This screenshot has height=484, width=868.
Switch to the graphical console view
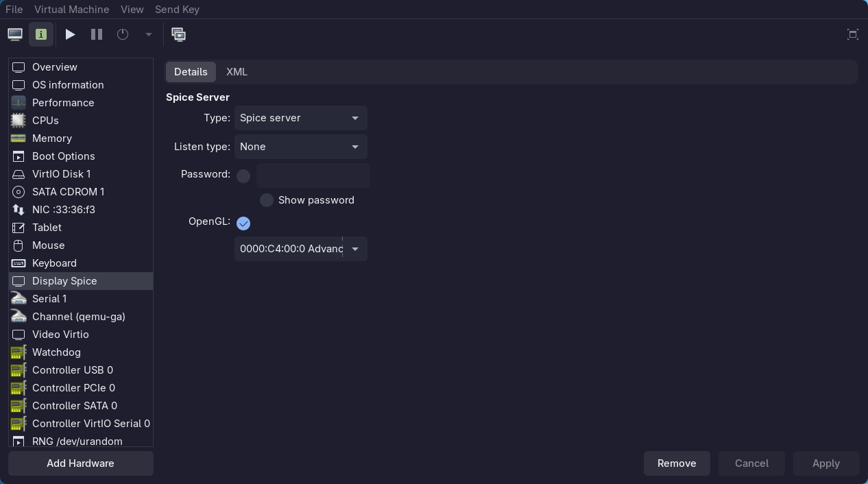(x=14, y=34)
